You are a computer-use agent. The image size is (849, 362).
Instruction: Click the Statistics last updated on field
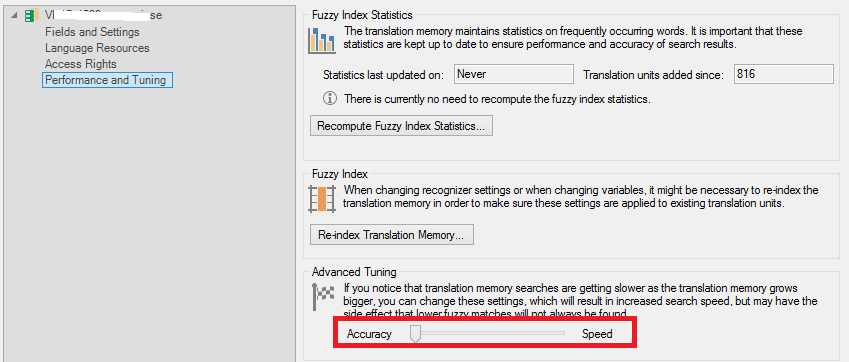click(x=513, y=74)
